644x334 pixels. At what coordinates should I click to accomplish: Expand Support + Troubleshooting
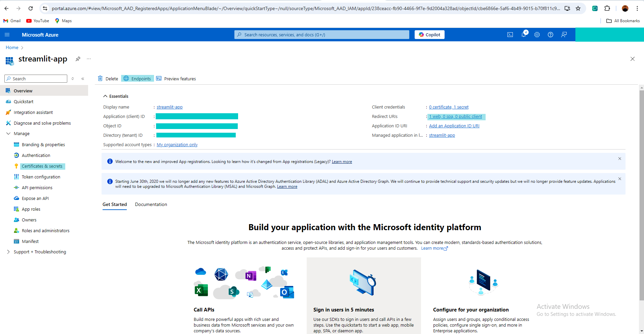(x=8, y=251)
